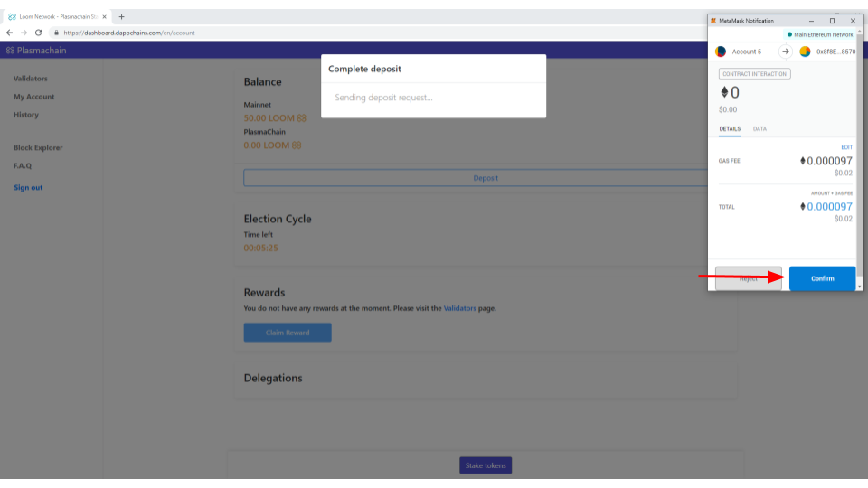This screenshot has width=868, height=488.
Task: Click the 50.00 LOOM mainnet balance
Action: 275,117
